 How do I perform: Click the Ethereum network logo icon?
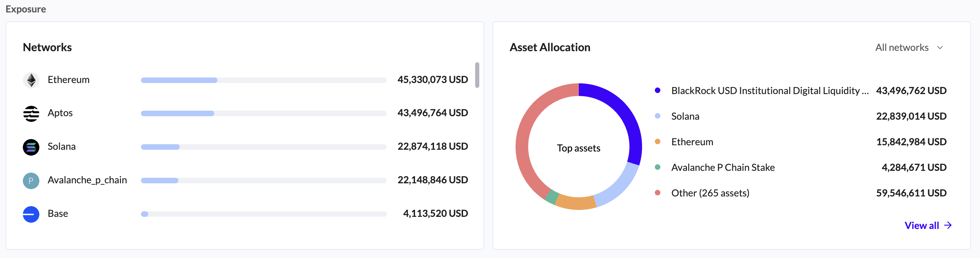[x=31, y=80]
